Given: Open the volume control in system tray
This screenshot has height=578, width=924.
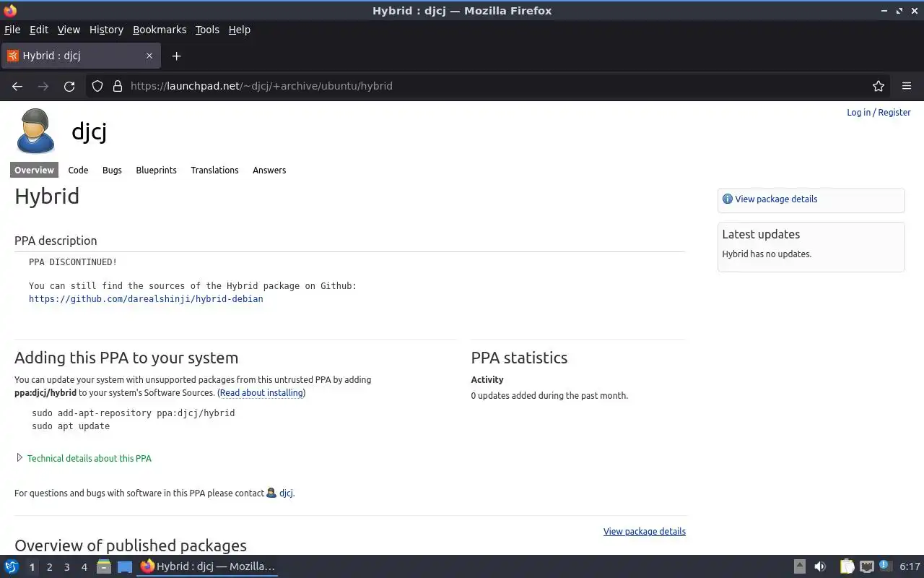Looking at the screenshot, I should coord(820,566).
